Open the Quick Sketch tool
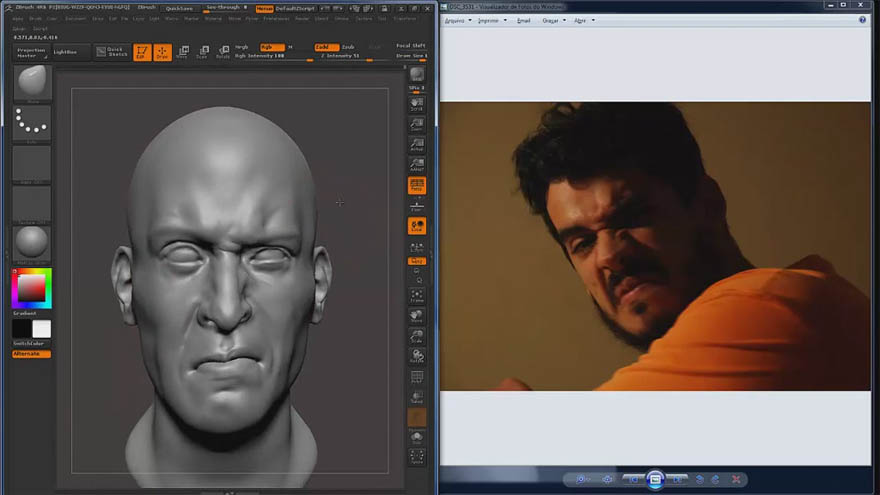The height and width of the screenshot is (495, 880). coord(112,52)
